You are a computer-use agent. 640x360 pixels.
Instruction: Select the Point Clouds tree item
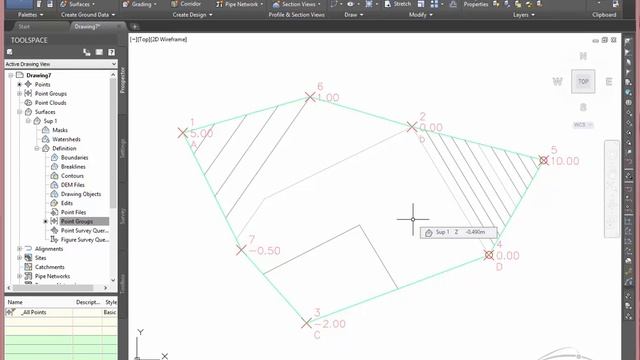pos(50,103)
